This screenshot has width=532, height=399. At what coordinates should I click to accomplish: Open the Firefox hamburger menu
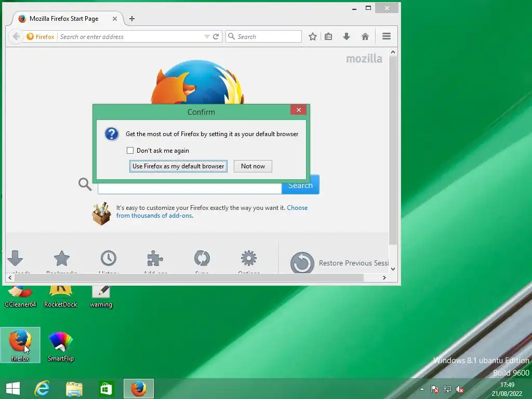tap(387, 36)
